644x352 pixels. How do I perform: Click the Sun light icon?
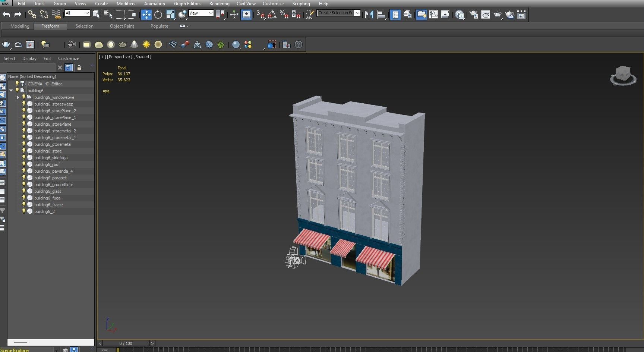(146, 45)
